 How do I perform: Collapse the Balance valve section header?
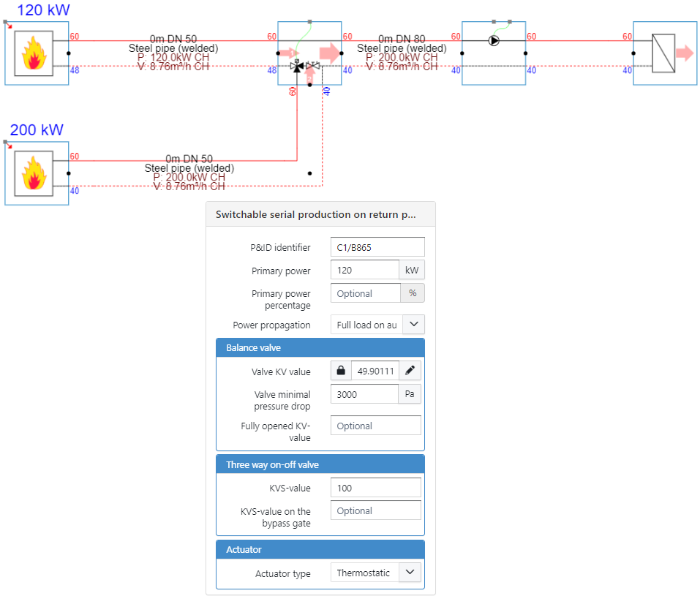coord(320,347)
